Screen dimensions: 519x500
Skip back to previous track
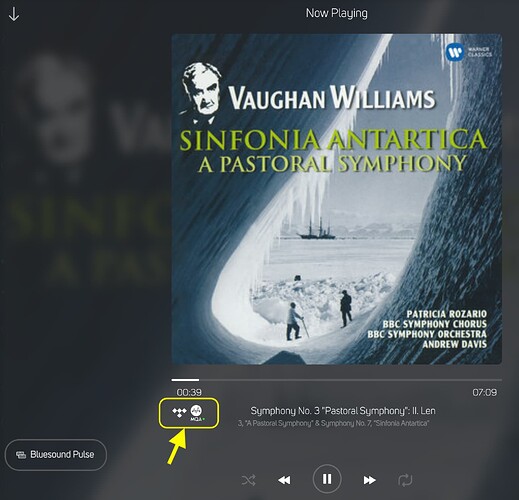[x=284, y=480]
